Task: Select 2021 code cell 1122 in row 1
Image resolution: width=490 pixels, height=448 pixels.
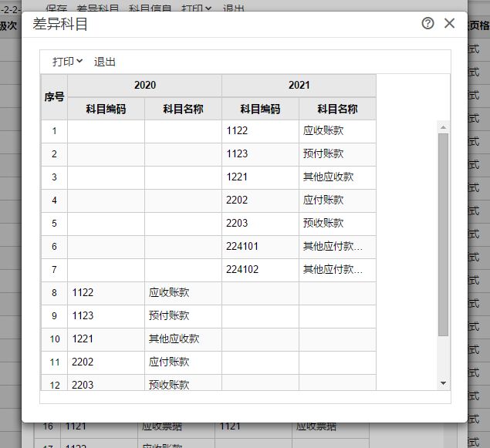Action: click(x=260, y=131)
